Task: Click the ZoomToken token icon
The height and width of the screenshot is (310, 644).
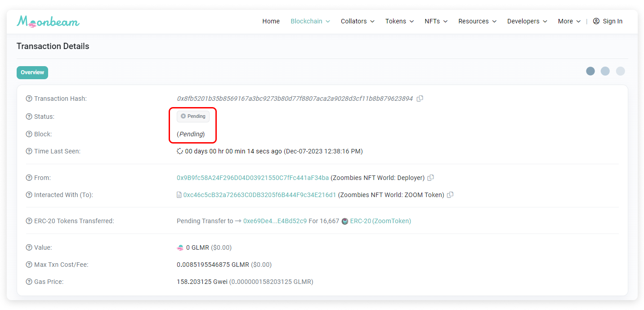Action: (x=345, y=221)
